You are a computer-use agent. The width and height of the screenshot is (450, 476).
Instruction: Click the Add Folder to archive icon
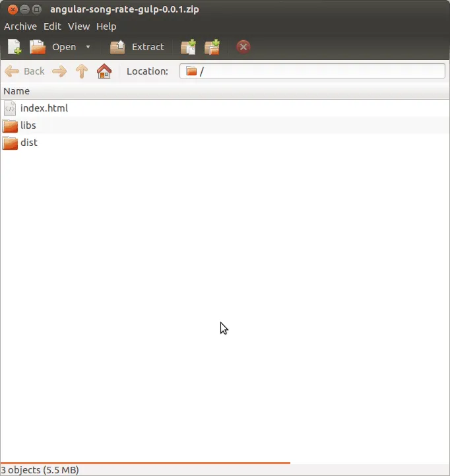click(212, 47)
